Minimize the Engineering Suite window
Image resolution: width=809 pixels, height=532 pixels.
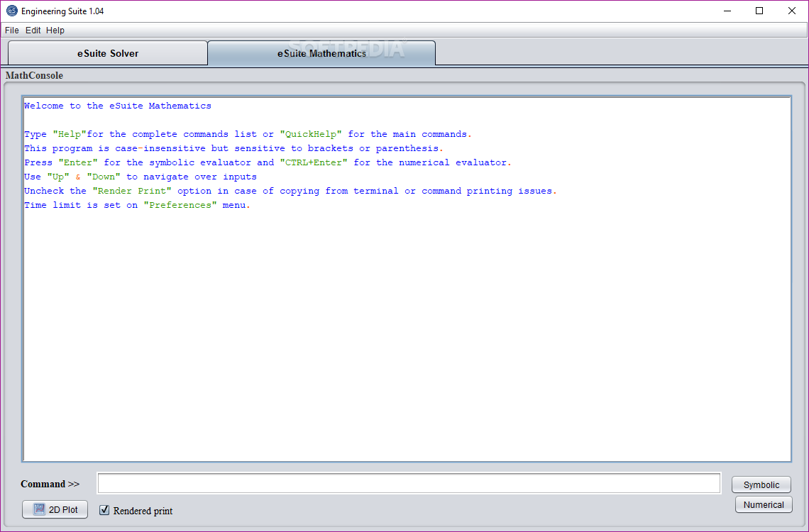tap(727, 11)
